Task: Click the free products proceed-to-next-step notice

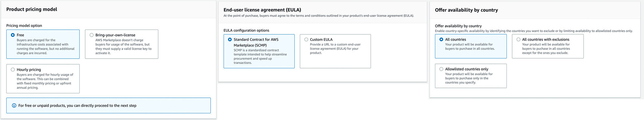Action: click(109, 106)
